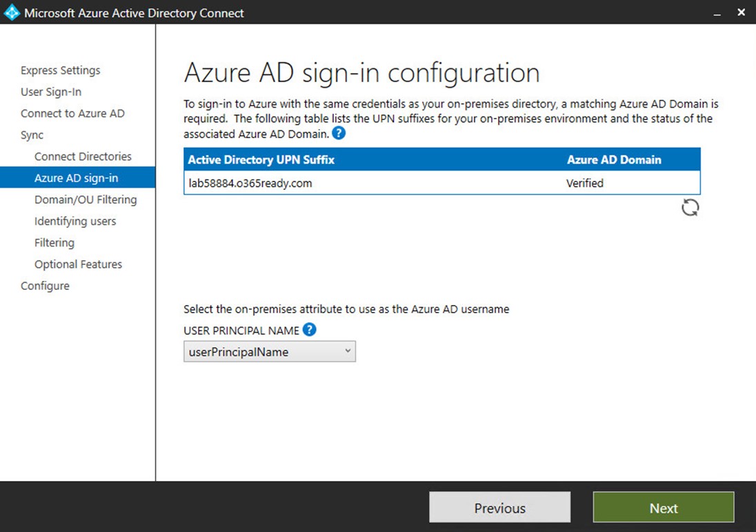Image resolution: width=756 pixels, height=532 pixels.
Task: Go to Domain/OU Filtering step
Action: coord(86,199)
